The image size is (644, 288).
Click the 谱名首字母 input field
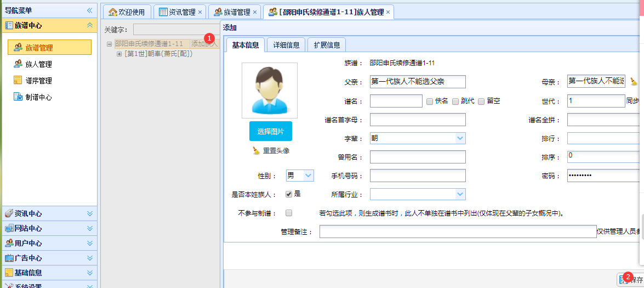pos(418,120)
